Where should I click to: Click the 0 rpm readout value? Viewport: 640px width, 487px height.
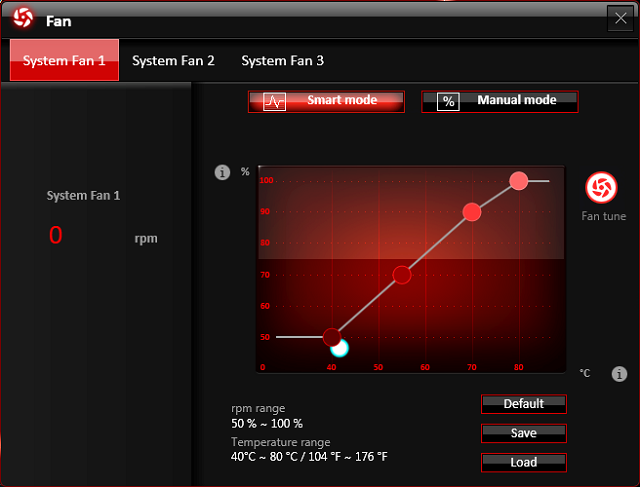pos(56,235)
